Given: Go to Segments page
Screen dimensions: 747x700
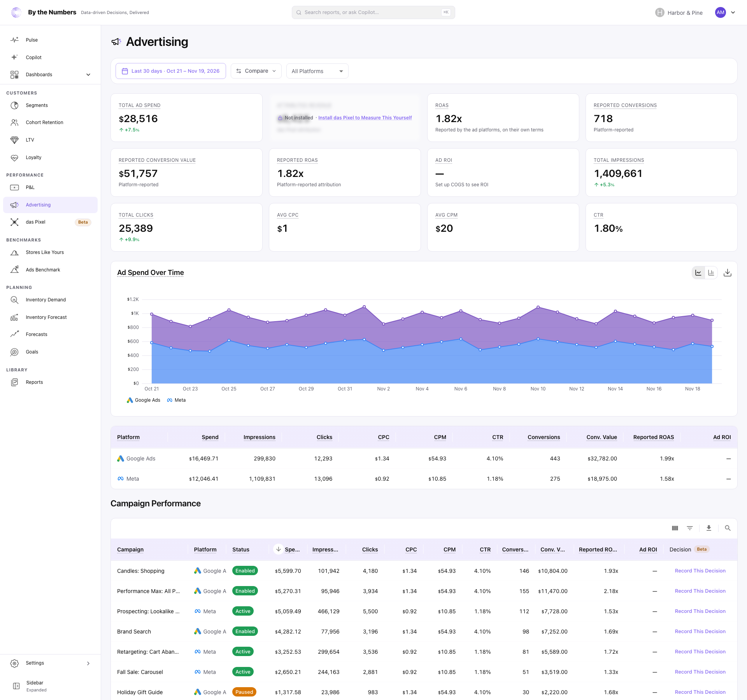Looking at the screenshot, I should [50, 105].
